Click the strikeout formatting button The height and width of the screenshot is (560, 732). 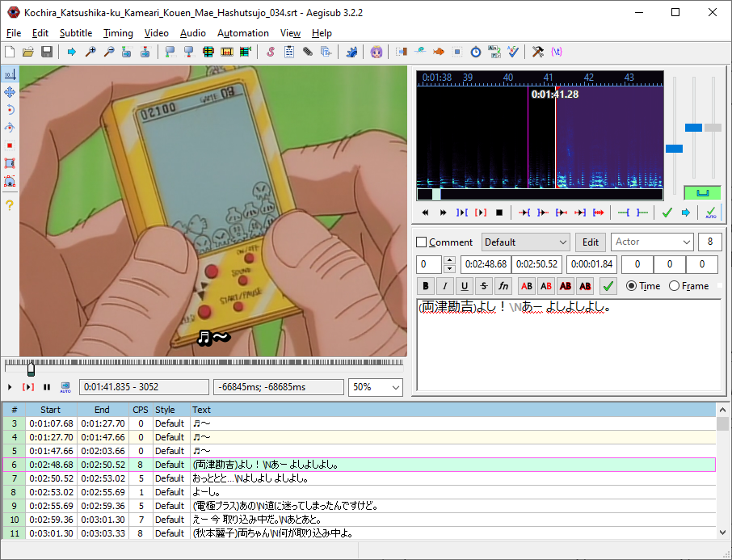tap(484, 286)
